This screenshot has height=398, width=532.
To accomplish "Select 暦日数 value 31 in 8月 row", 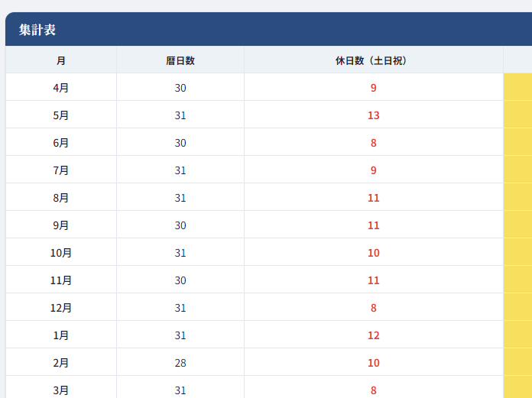I will pyautogui.click(x=180, y=198).
